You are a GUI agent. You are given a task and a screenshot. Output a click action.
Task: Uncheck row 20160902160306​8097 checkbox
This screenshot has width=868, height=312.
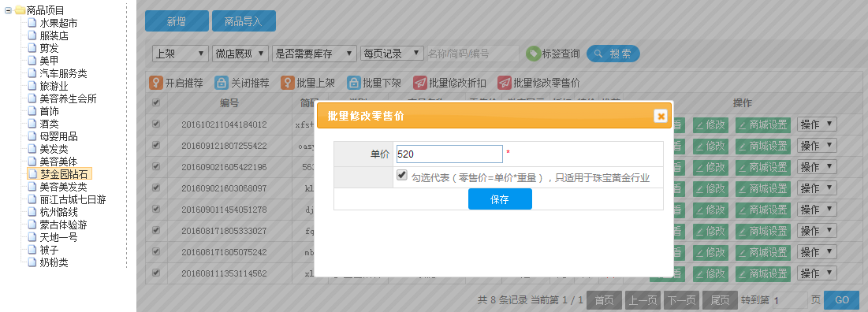156,188
